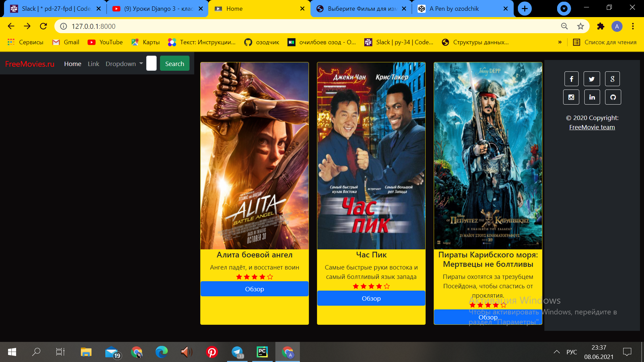Open the Gmail bookmark
644x362 pixels.
[x=66, y=42]
